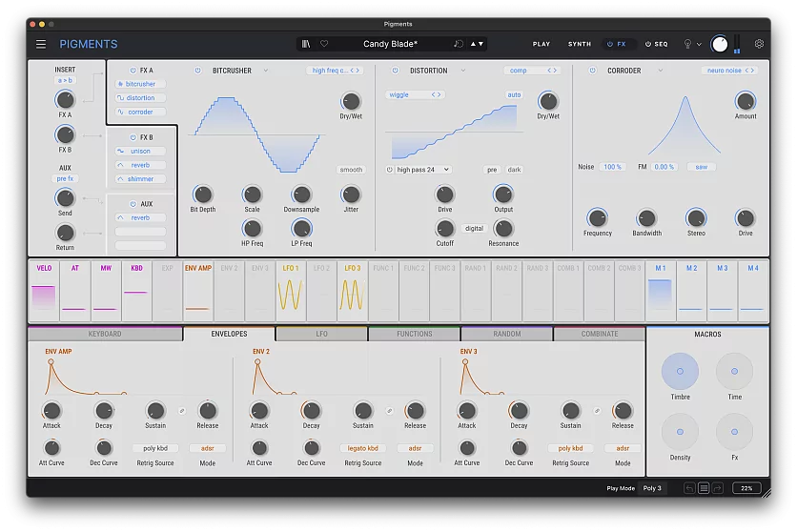Image resolution: width=797 pixels, height=532 pixels.
Task: Switch to the RANDOM tab
Action: tap(507, 334)
